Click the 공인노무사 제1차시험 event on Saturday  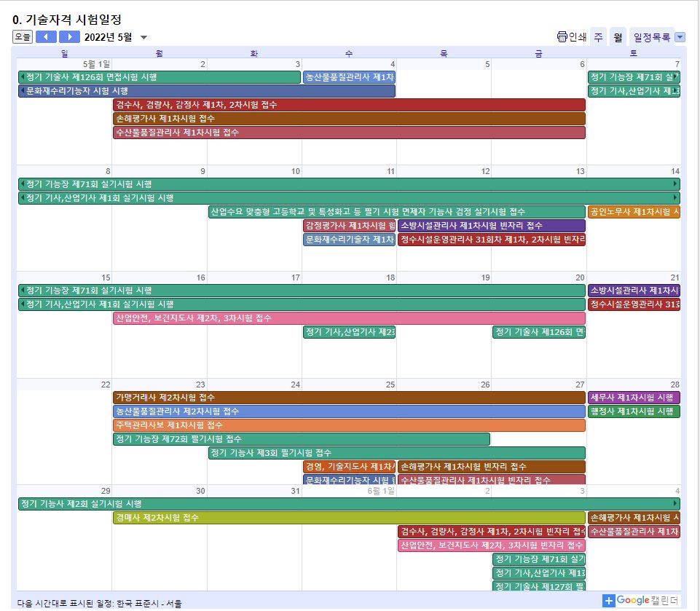coord(633,212)
